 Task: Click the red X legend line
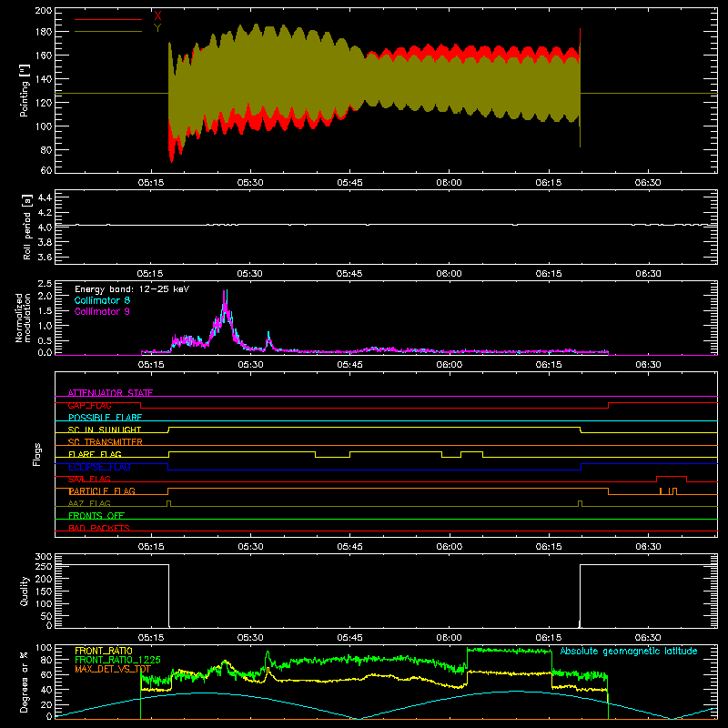[x=108, y=19]
